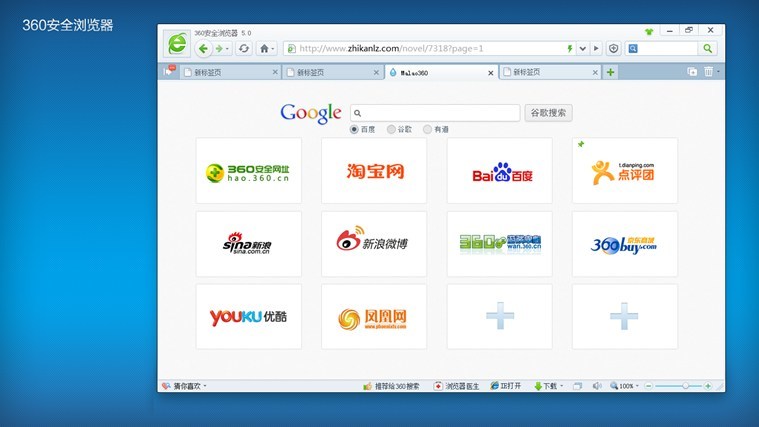
Task: Click the green lightning speed-mode icon
Action: [570, 48]
